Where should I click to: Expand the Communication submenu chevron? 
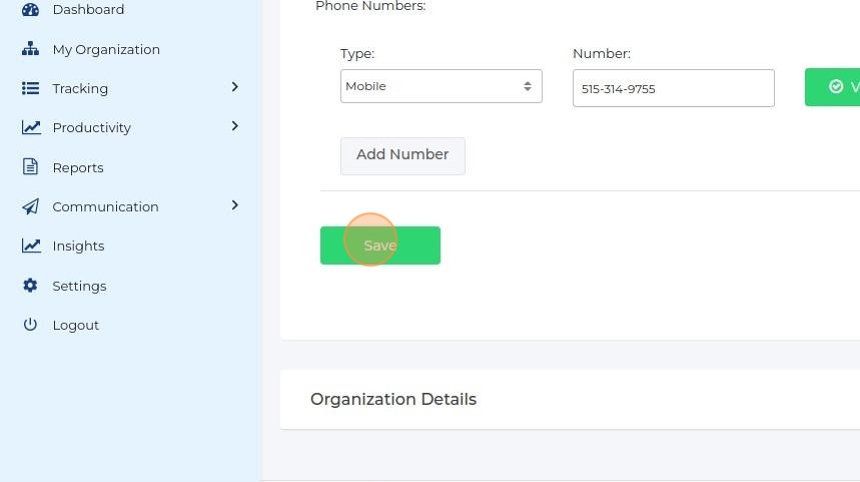235,205
